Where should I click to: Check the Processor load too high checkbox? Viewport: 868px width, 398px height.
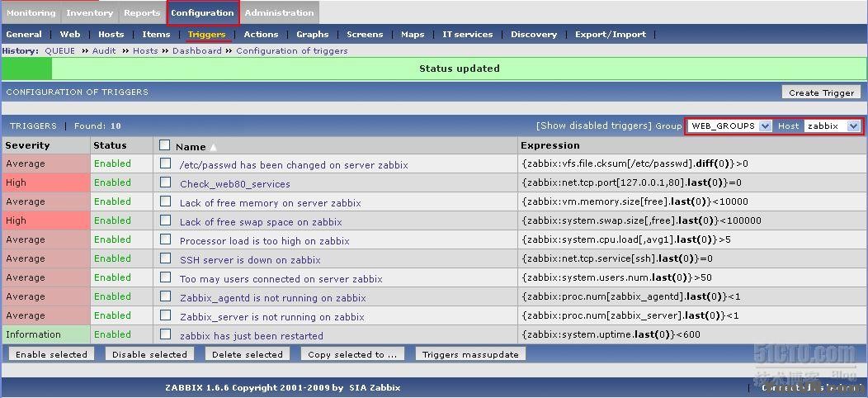(166, 239)
